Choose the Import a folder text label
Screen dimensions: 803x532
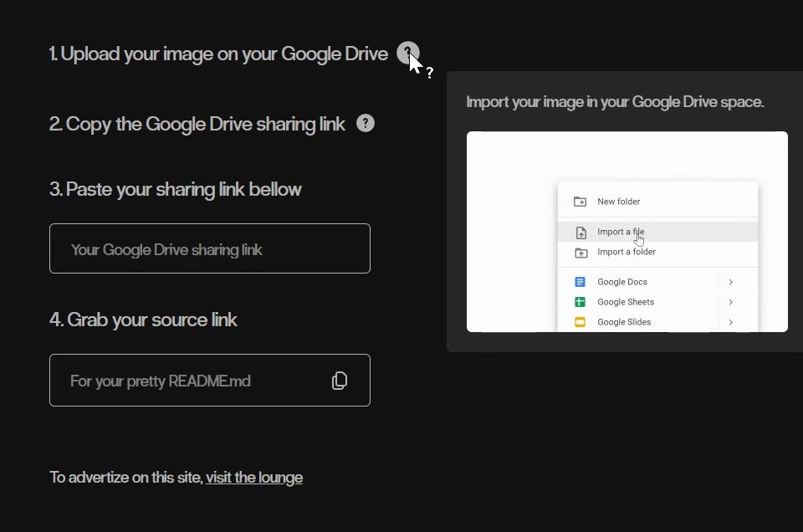point(627,252)
